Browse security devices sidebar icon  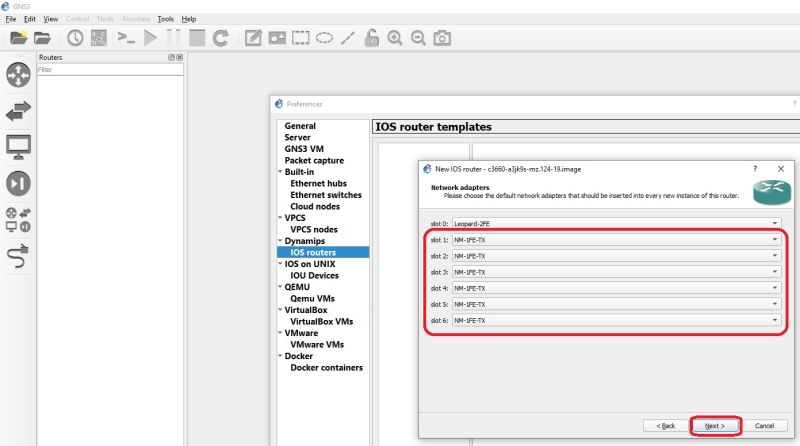(x=18, y=183)
